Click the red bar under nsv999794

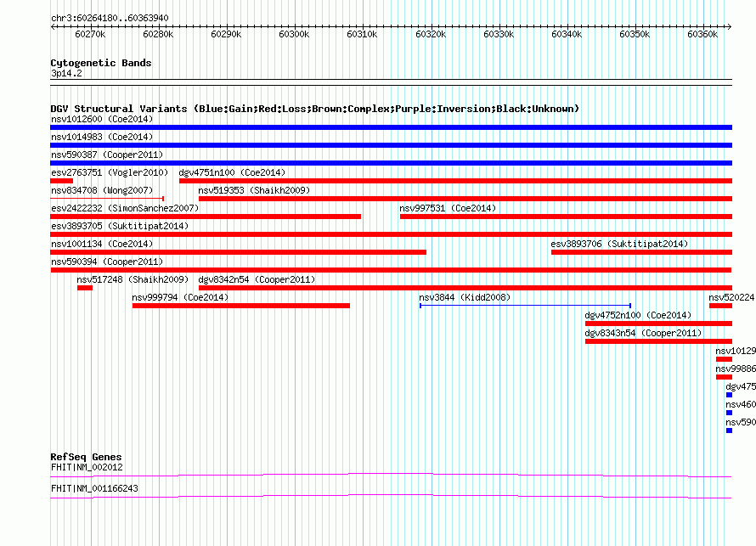tap(241, 306)
